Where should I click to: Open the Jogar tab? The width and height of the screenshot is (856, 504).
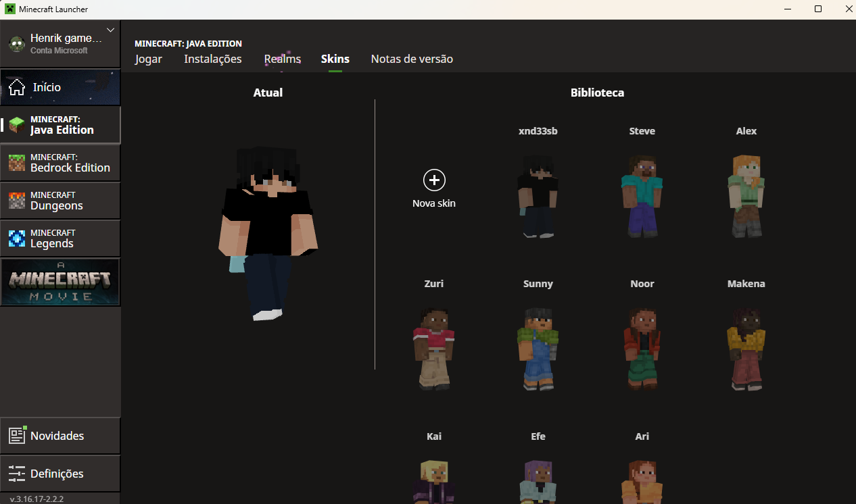point(149,59)
